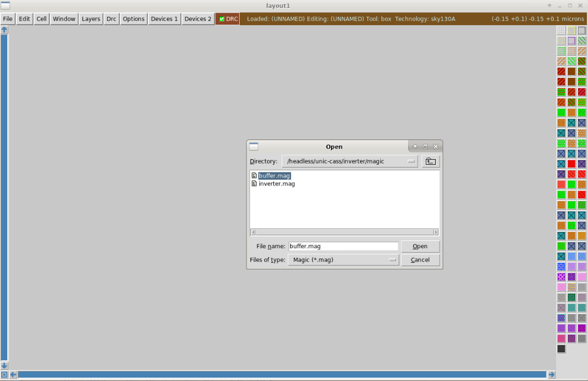Select the yellow-bordered gray palette swatch
The height and width of the screenshot is (381, 588).
tap(572, 30)
